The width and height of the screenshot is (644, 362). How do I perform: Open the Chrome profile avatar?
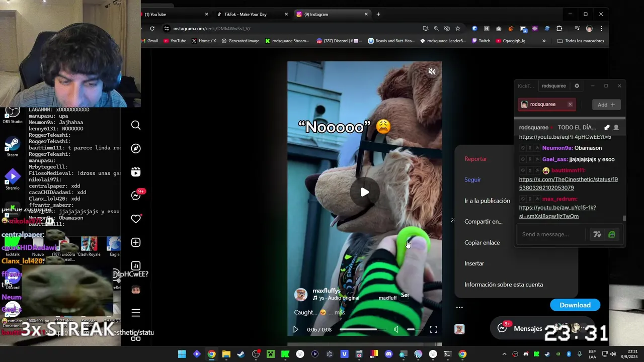[589, 29]
